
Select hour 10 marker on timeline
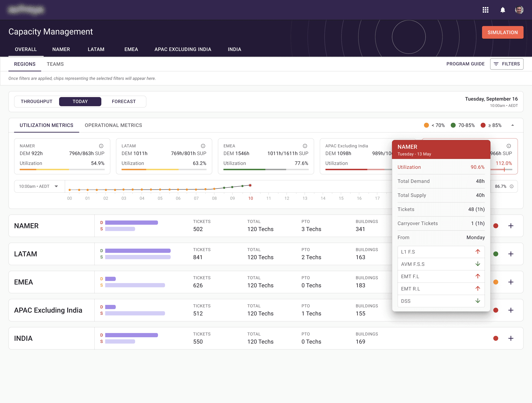pyautogui.click(x=250, y=185)
